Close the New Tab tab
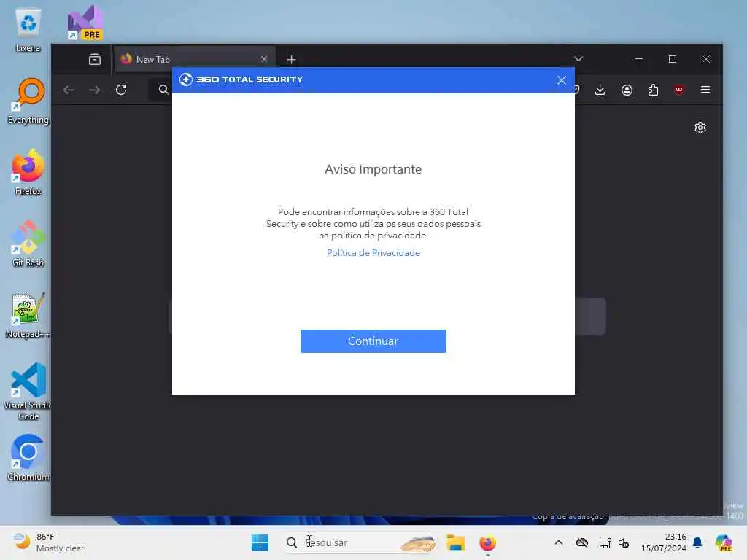Viewport: 747px width, 560px height. [264, 60]
